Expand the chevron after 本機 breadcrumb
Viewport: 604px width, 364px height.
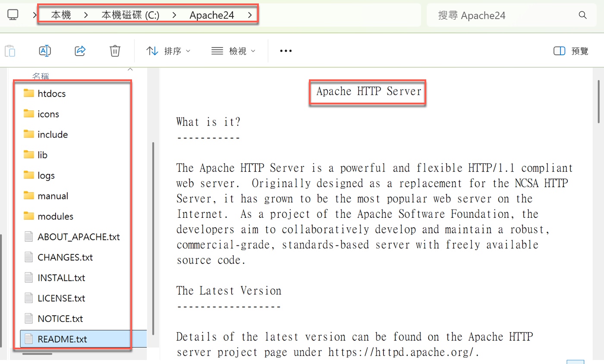coord(86,15)
